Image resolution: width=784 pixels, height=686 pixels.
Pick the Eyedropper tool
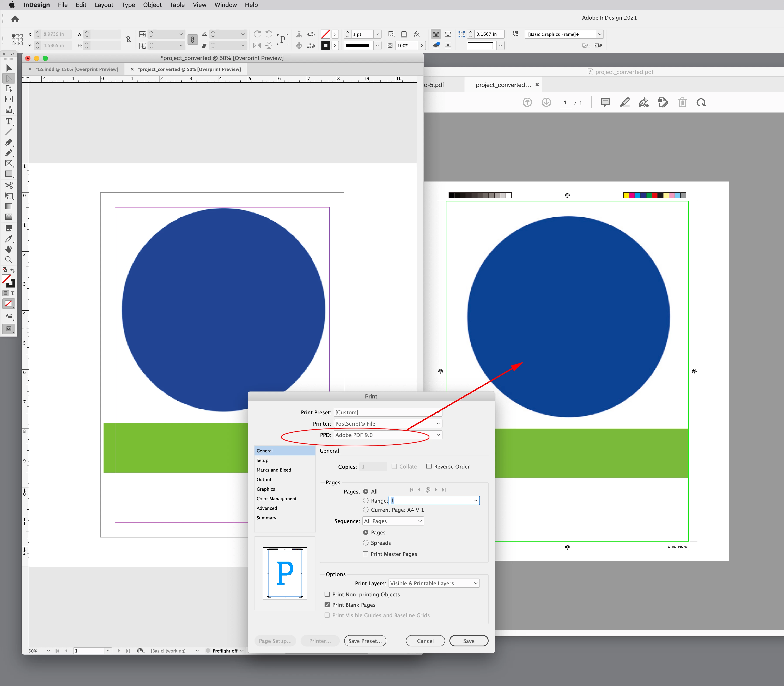(8, 239)
